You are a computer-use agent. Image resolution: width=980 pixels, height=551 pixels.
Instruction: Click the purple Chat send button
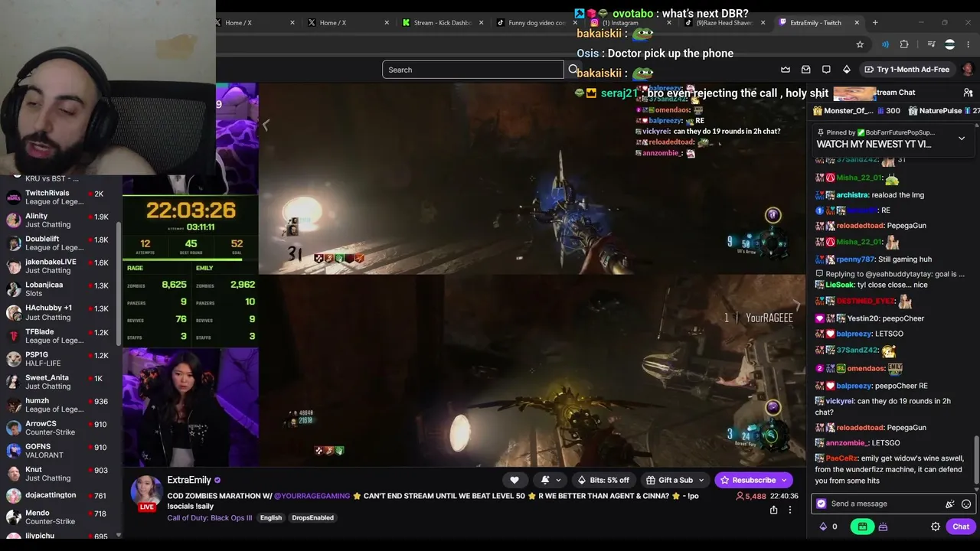(961, 527)
